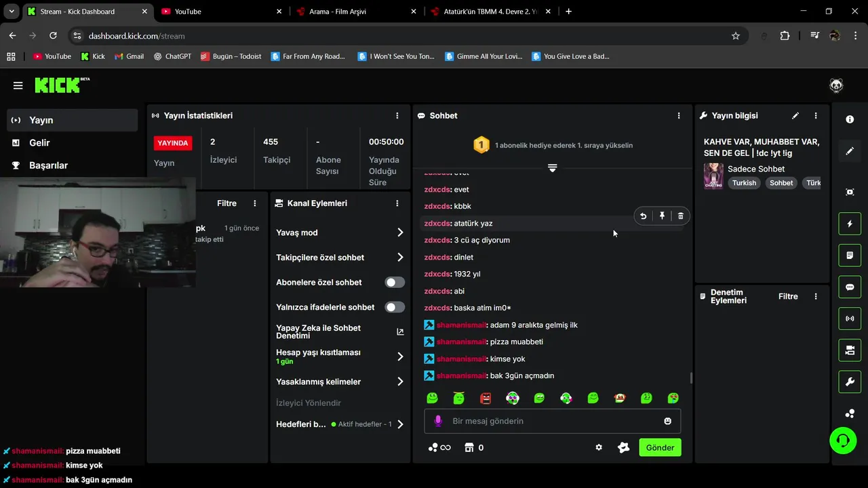Screen dimensions: 868x488
Task: Open the Kick bookmark in bookmarks bar
Action: click(x=93, y=56)
